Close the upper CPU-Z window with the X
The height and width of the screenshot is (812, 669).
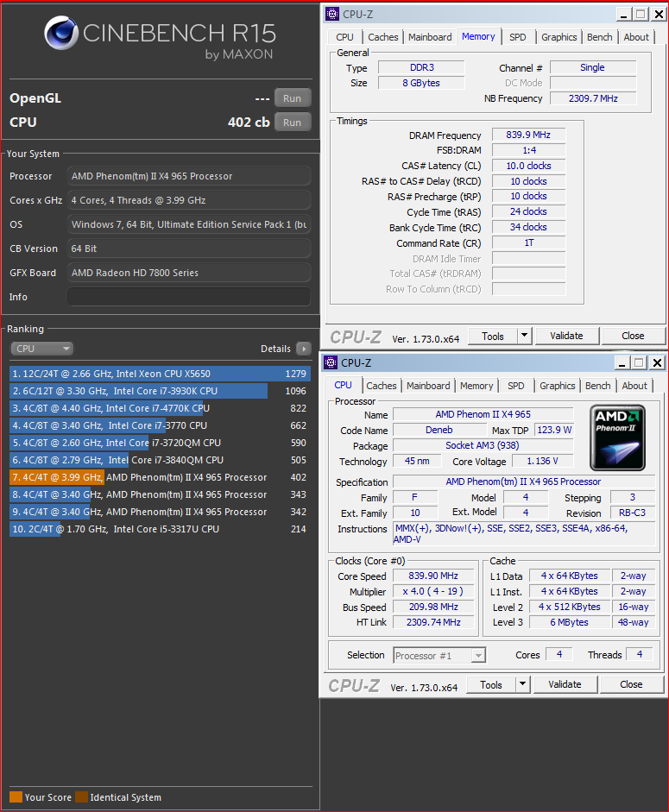[659, 15]
